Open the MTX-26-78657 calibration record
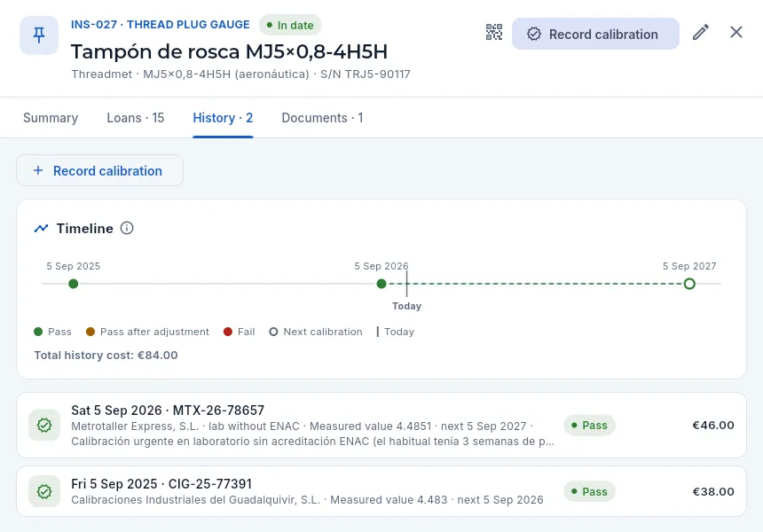This screenshot has height=532, width=763. pos(381,425)
